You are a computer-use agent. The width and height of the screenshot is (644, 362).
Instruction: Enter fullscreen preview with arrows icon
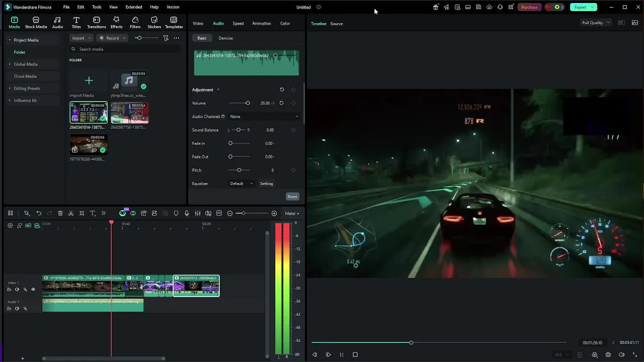coord(635,354)
